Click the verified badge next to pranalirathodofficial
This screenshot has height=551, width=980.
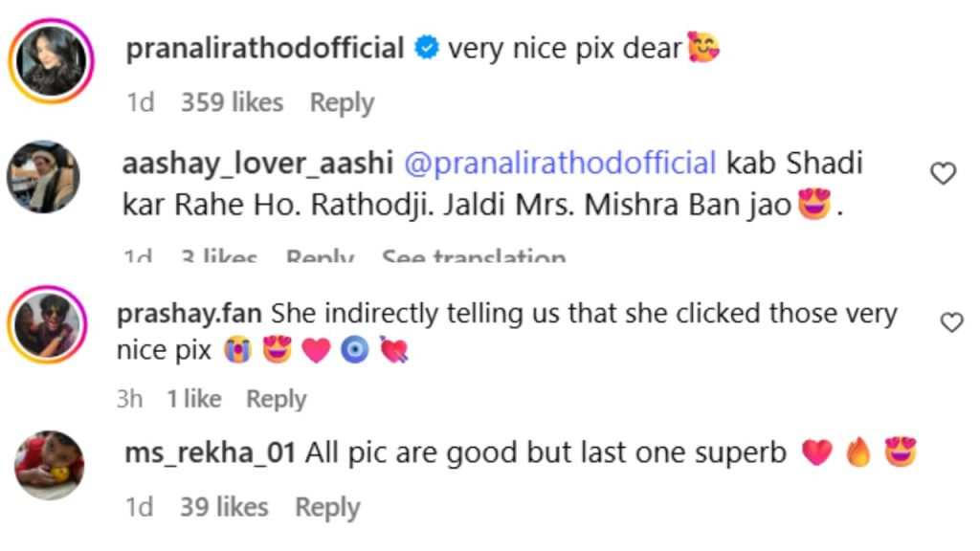(x=426, y=48)
